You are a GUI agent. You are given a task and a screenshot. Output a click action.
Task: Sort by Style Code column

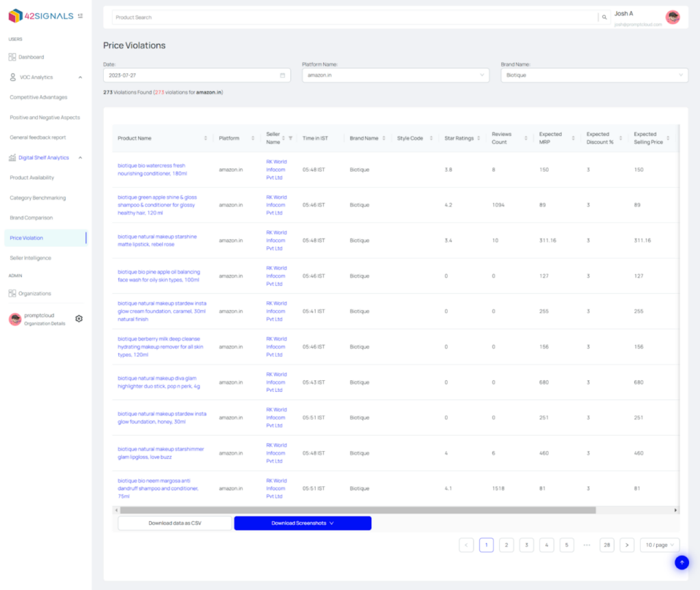click(x=431, y=138)
